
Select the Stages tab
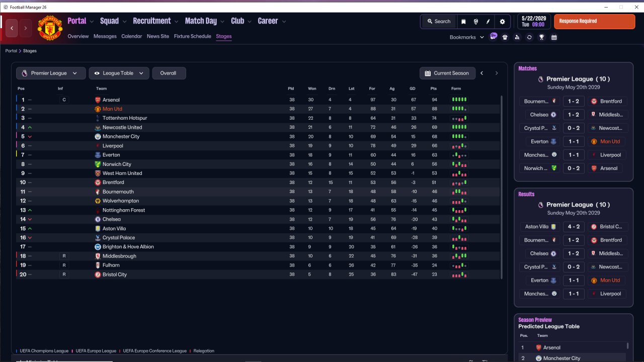tap(224, 36)
